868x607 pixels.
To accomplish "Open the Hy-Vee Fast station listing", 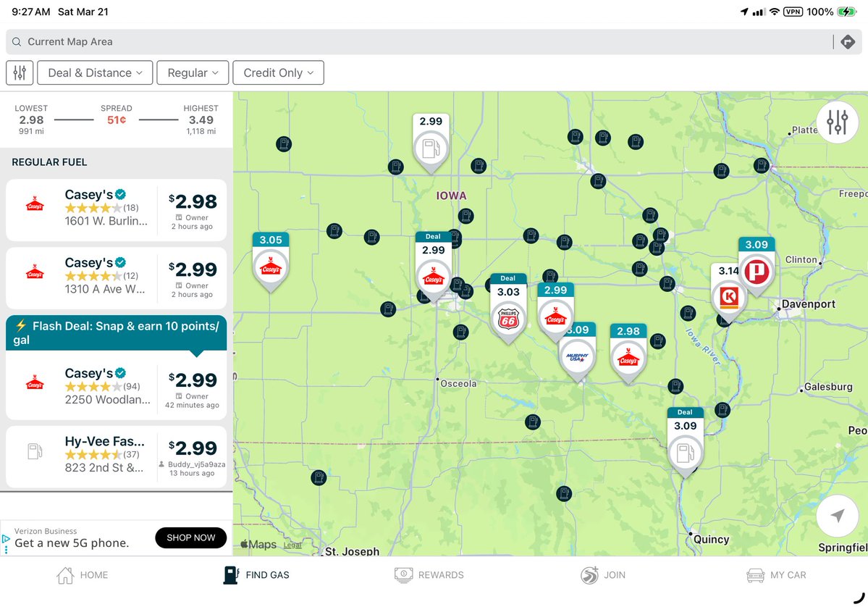I will click(117, 456).
